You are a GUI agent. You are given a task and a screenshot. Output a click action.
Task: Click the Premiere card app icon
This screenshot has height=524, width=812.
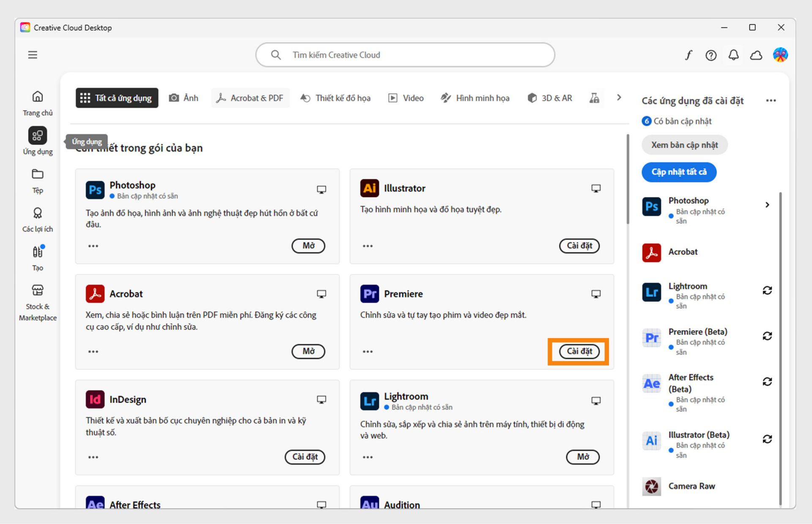(x=370, y=294)
